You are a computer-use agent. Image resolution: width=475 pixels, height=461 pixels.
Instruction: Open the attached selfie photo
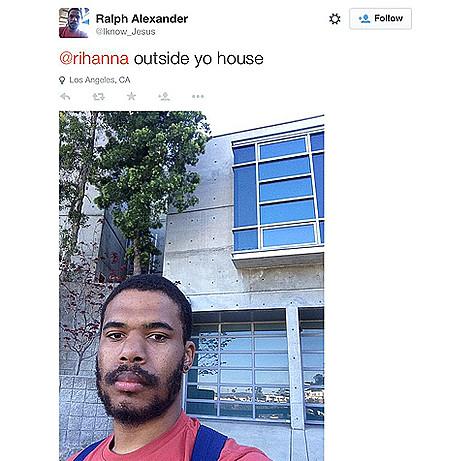pos(192,286)
